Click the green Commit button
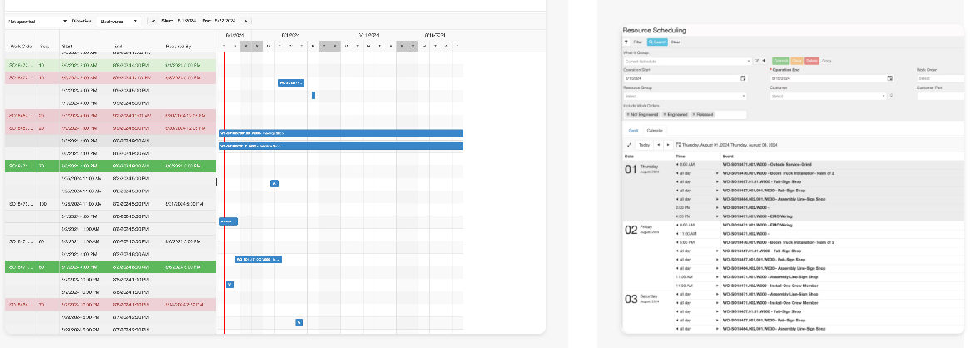 pyautogui.click(x=780, y=61)
